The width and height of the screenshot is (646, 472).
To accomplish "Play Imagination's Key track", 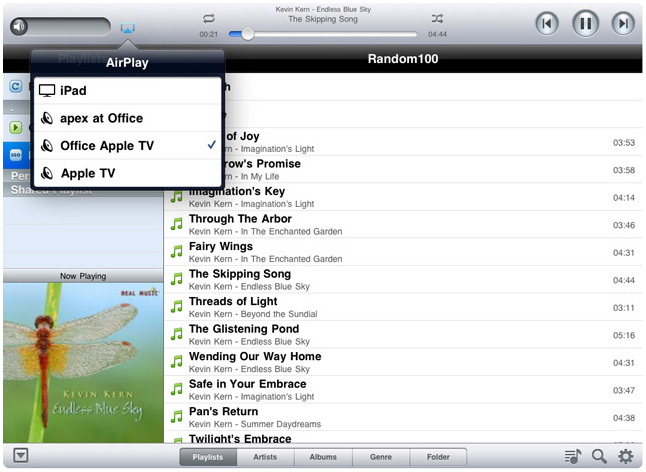I will 403,198.
